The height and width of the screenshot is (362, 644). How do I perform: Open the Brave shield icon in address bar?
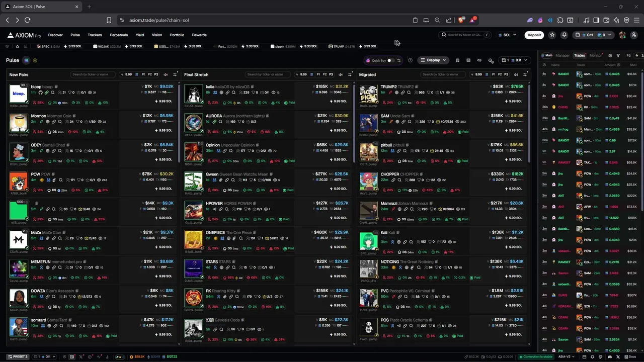[461, 20]
